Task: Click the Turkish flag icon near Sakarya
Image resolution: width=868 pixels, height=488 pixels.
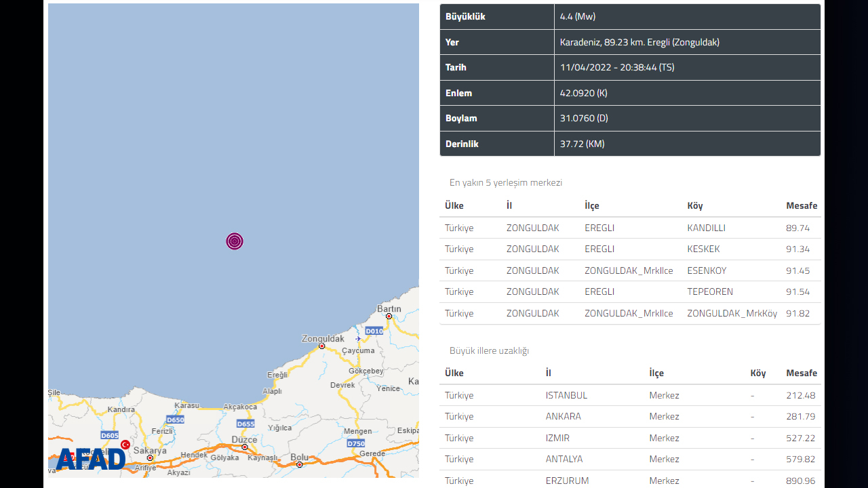Action: coord(125,445)
